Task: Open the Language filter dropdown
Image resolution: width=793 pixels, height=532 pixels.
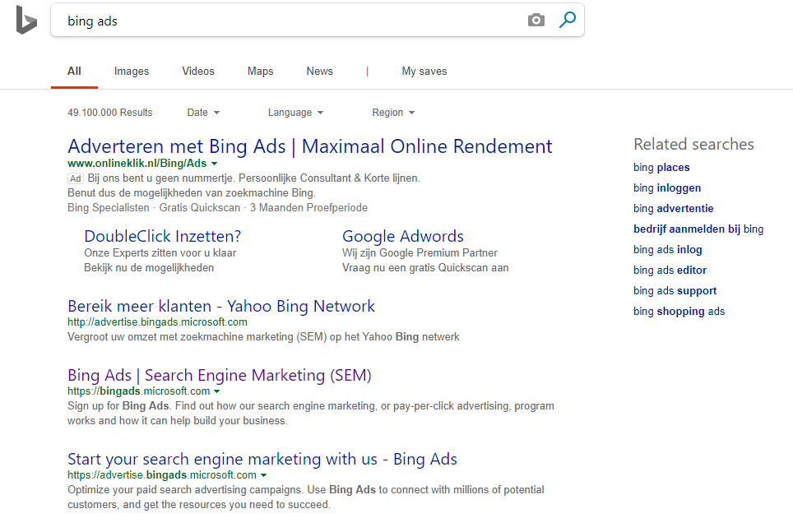Action: click(295, 113)
